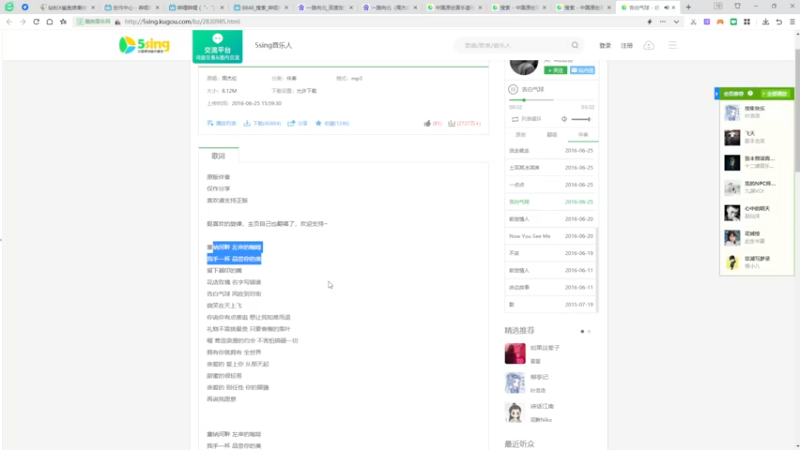Screen dimensions: 800x450
Task: Select the 伴奏 tab in song list
Action: coord(583,135)
